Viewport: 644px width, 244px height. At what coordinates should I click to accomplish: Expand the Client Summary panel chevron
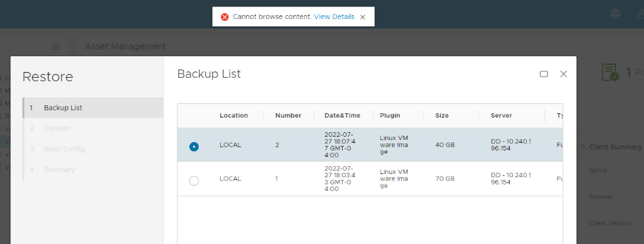[x=583, y=147]
